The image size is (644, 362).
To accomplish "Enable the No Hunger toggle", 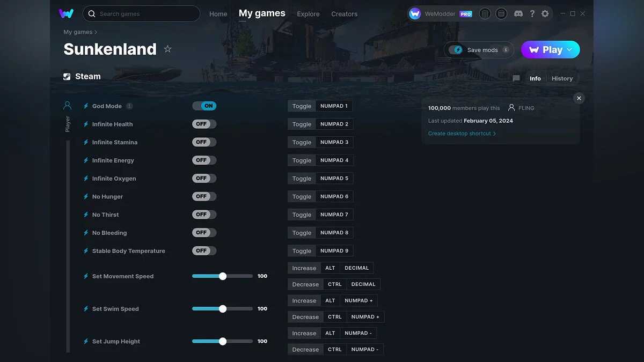I will (204, 196).
